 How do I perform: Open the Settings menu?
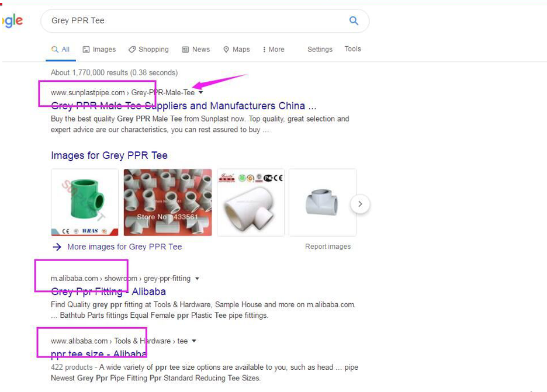pyautogui.click(x=320, y=50)
